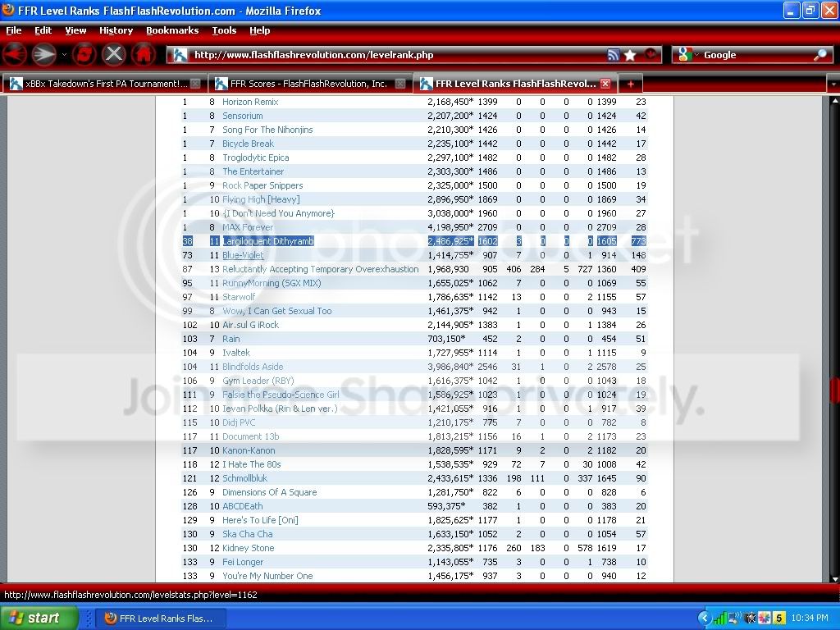This screenshot has width=840, height=630.
Task: Click the Forward navigation arrow
Action: pos(43,55)
